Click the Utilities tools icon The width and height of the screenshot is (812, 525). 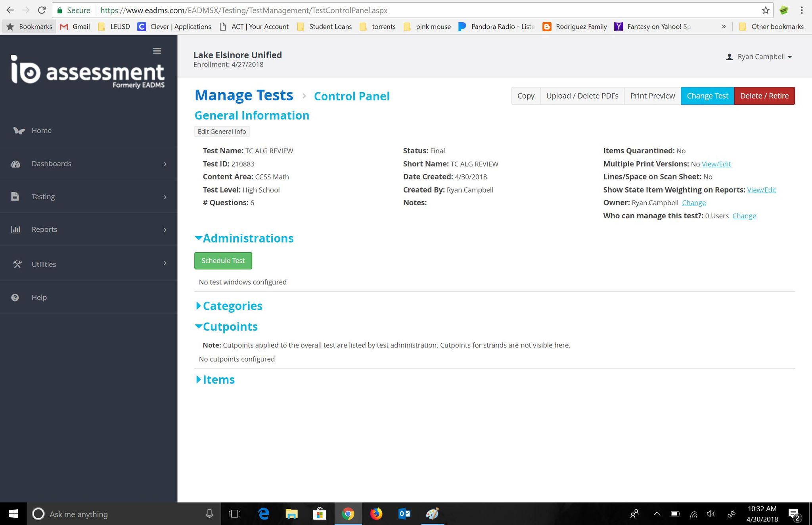pyautogui.click(x=17, y=264)
